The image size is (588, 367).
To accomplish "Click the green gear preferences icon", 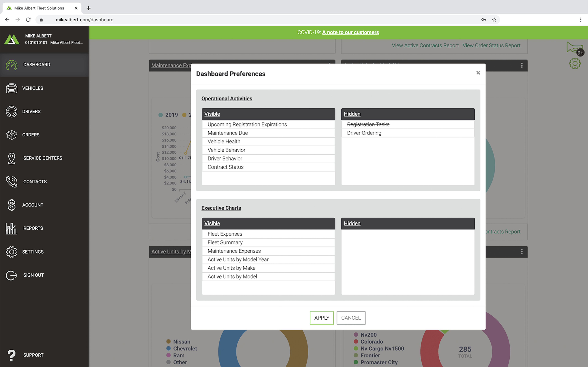I will (x=575, y=64).
